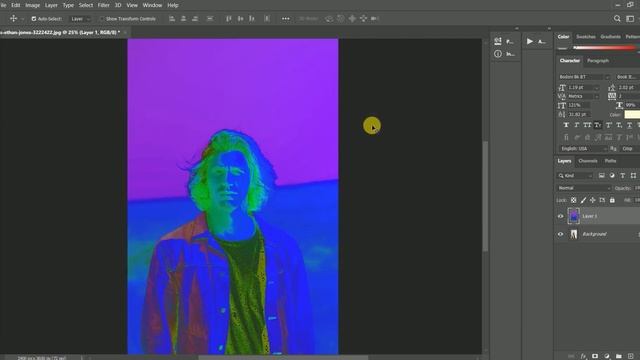Filter layers by shape layer icon
The image size is (640, 360).
coord(633,176)
